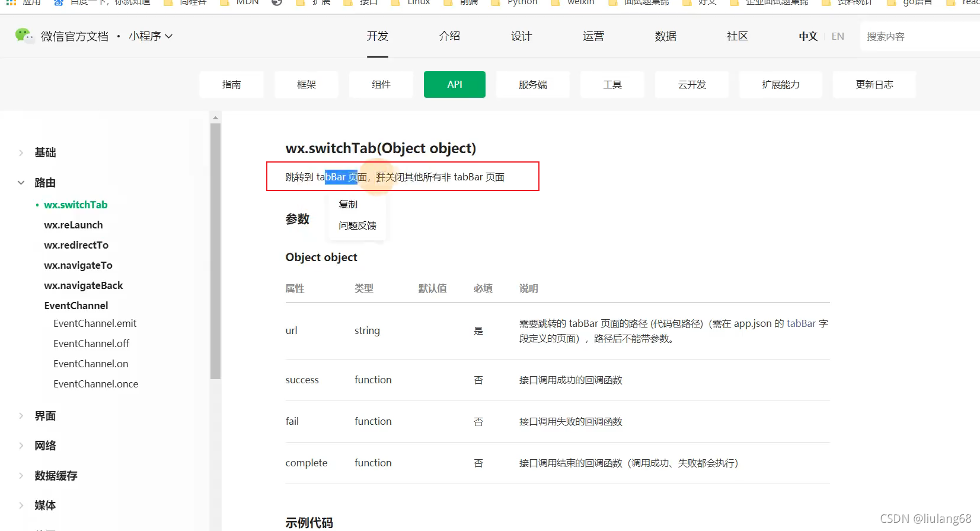The height and width of the screenshot is (531, 980).
Task: Open the 指南 section button
Action: 231,84
